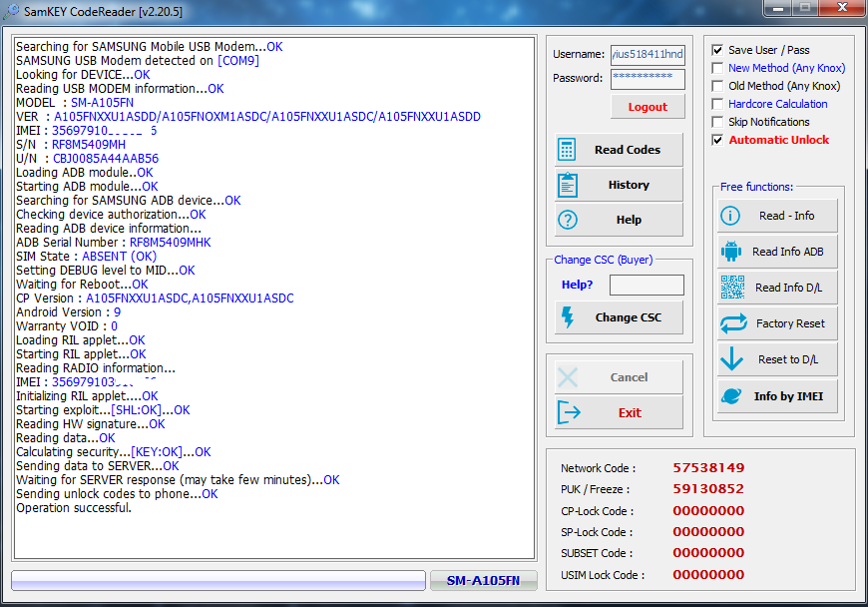This screenshot has height=607, width=868.
Task: Click the SamKEY key icon in title bar
Action: (11, 11)
